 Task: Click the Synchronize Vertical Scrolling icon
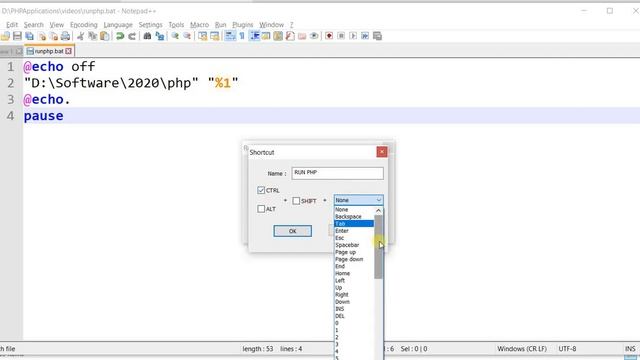202,36
